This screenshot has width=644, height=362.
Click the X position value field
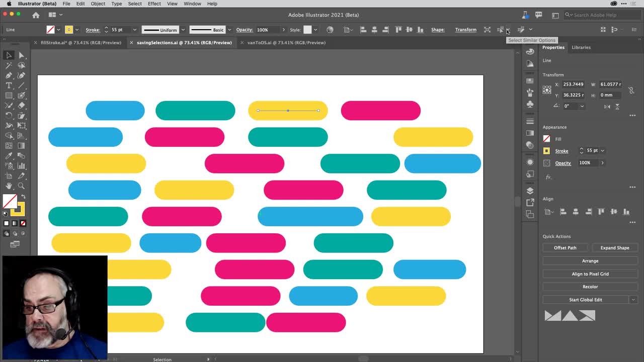(574, 84)
